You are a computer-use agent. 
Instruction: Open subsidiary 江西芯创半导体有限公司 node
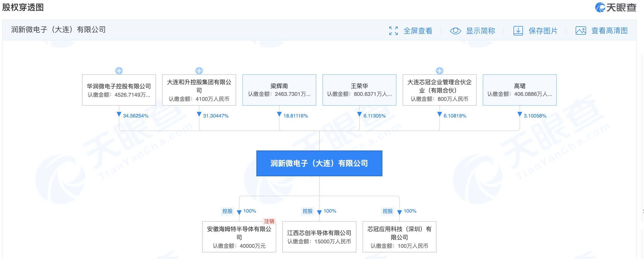coord(319,237)
